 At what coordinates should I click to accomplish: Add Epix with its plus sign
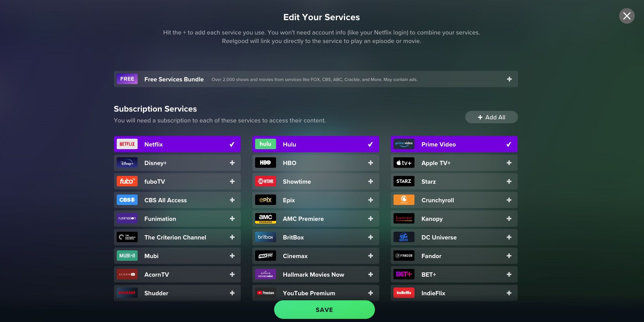371,200
